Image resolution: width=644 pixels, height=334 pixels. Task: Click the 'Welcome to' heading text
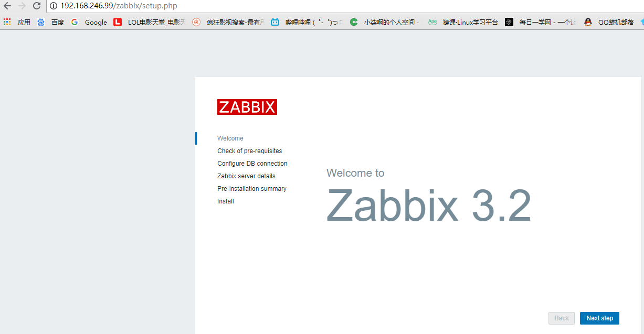tap(355, 173)
